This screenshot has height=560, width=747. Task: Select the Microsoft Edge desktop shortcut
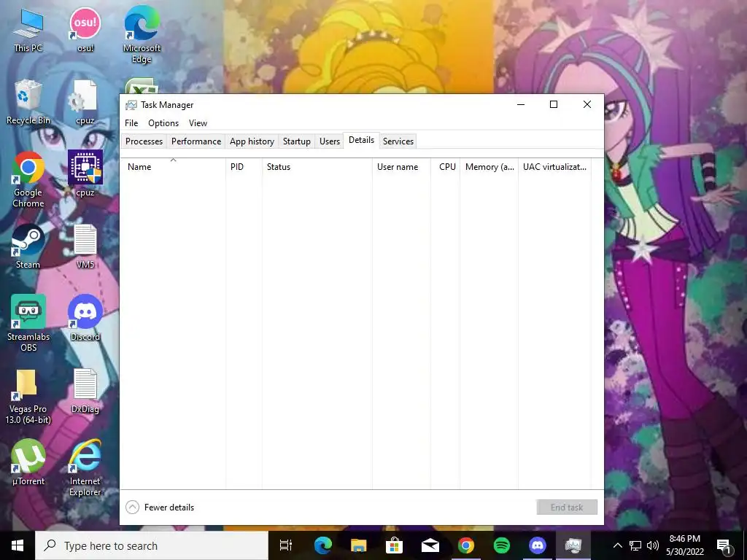[x=142, y=35]
